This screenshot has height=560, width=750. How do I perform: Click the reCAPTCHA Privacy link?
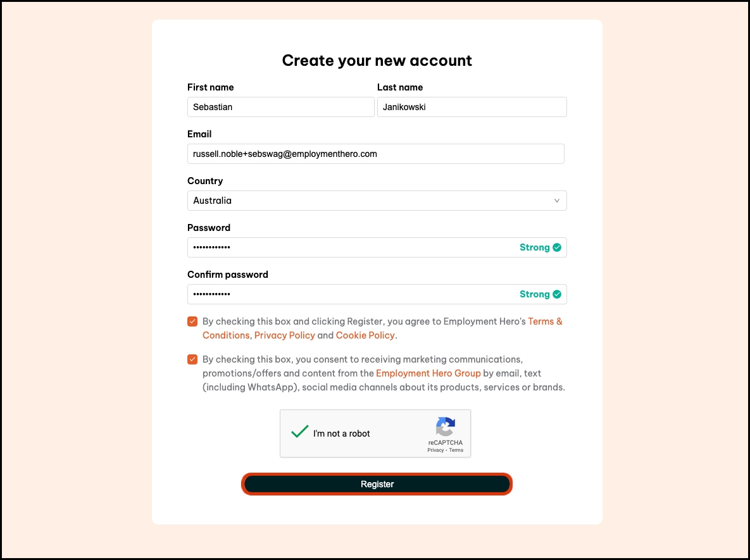pos(435,450)
